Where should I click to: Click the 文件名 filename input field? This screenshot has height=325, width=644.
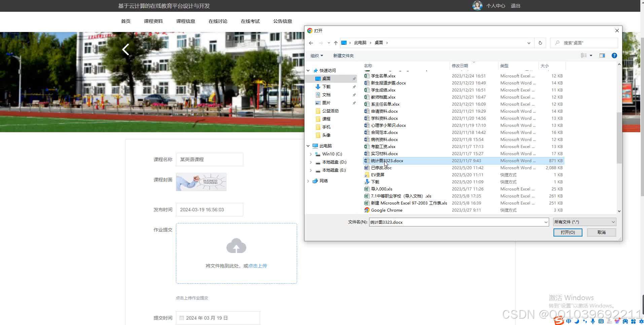pos(437,222)
